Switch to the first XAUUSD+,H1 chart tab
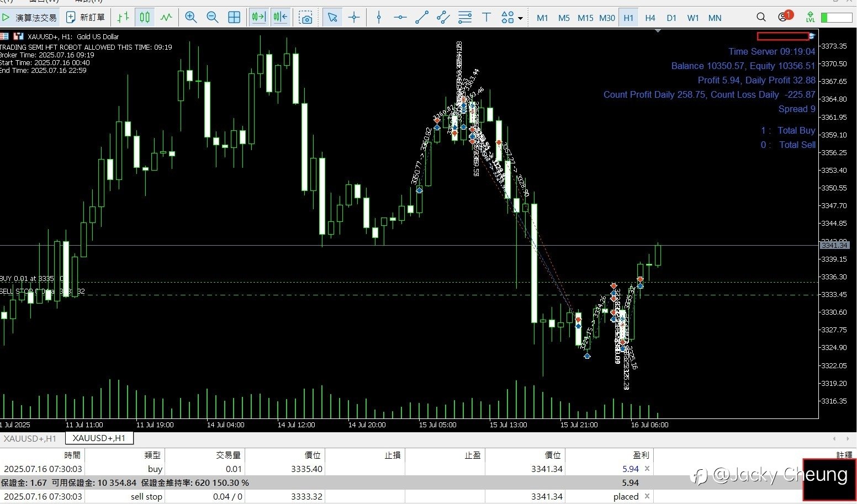The image size is (857, 504). 30,438
